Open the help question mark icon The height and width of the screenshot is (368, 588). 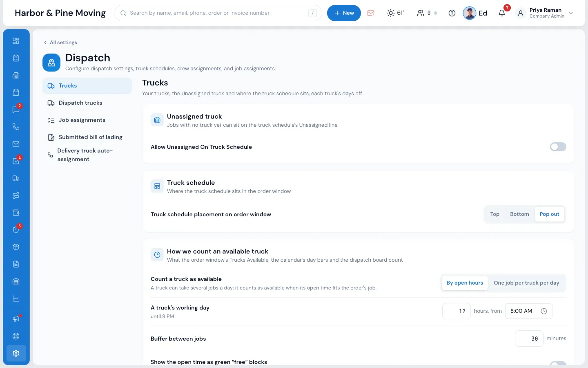(x=452, y=13)
